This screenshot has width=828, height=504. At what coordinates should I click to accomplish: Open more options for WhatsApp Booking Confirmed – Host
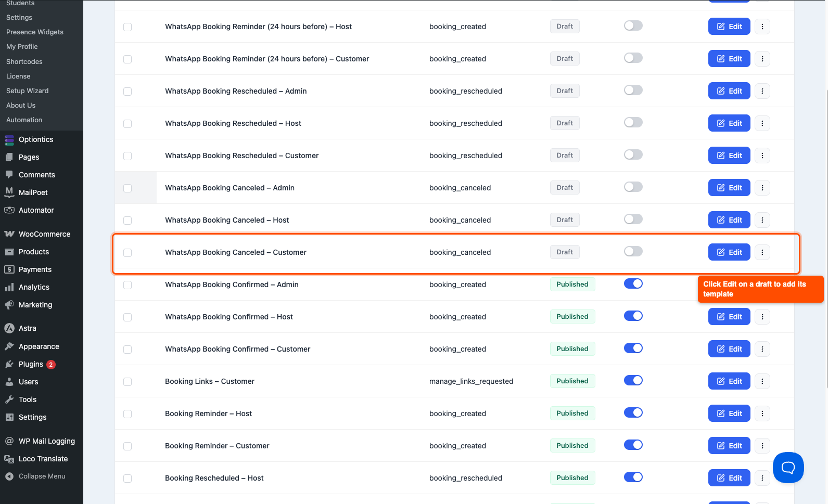click(x=762, y=317)
